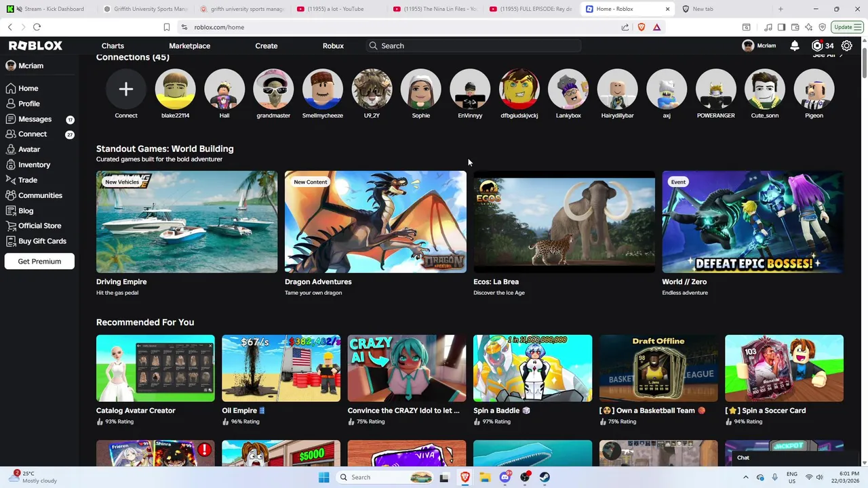Screen dimensions: 868x488
Task: Open Brave Leo AI sparkle icon
Action: click(x=808, y=27)
